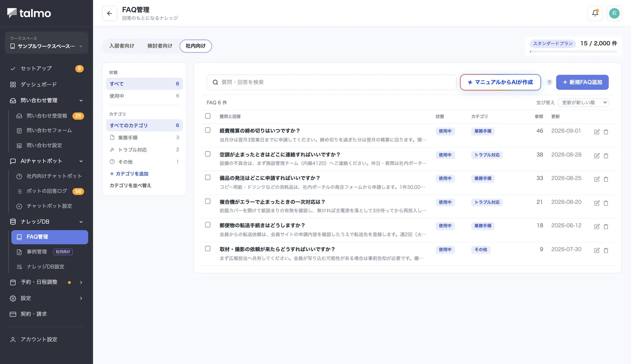Check the 経費精算の締め切り row checkbox

click(208, 130)
